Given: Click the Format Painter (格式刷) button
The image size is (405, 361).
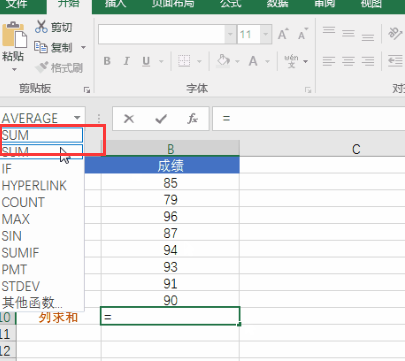Looking at the screenshot, I should pos(59,68).
